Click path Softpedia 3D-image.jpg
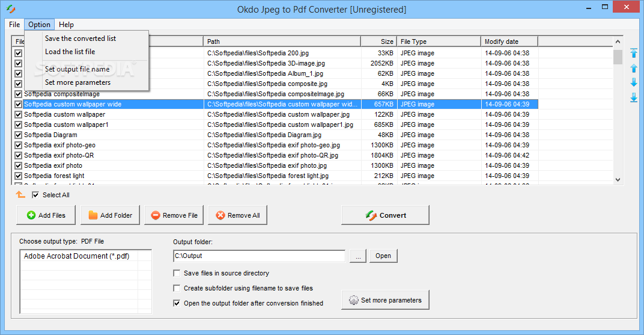Screen dimensions: 644x335 coord(266,63)
